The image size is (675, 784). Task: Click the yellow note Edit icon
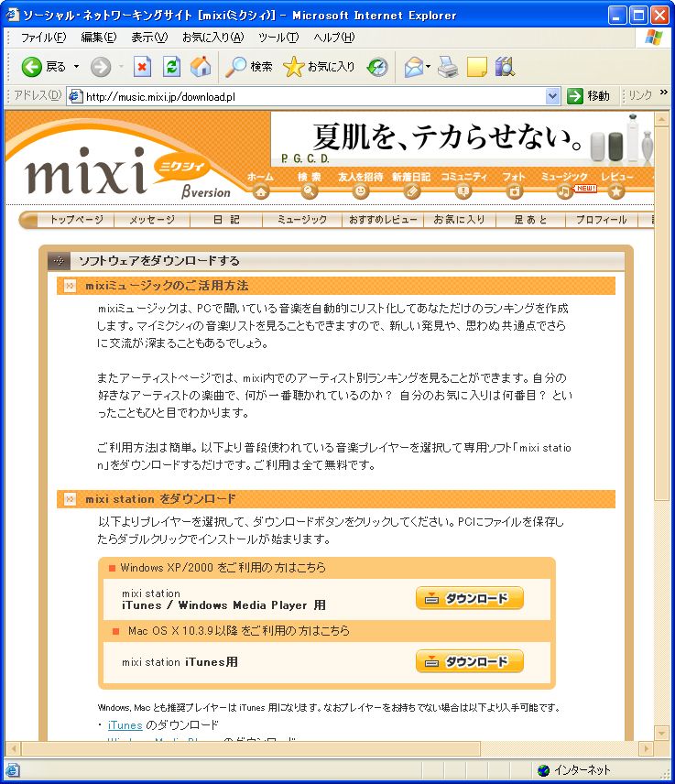476,67
